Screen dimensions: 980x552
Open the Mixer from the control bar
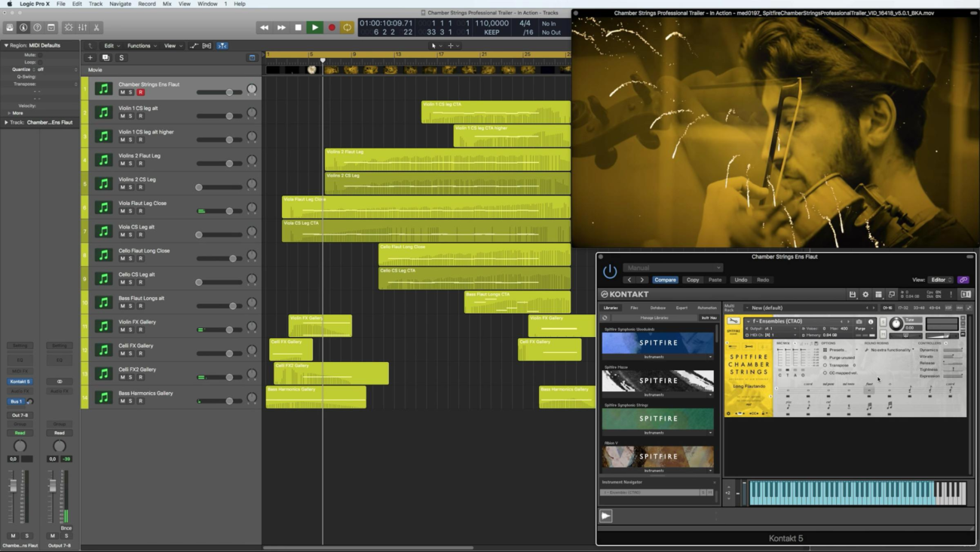[x=82, y=27]
